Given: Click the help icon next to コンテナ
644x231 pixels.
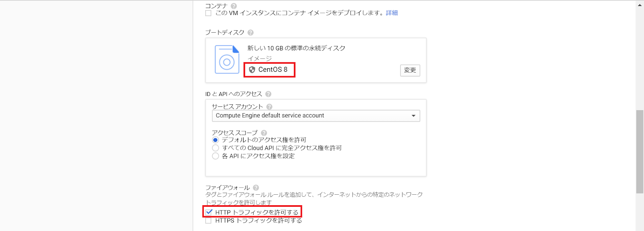Looking at the screenshot, I should [x=234, y=6].
